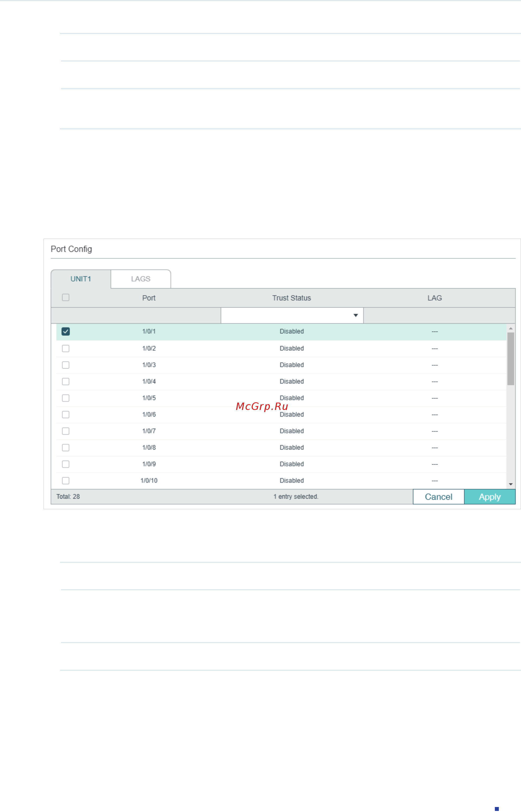Select the 1/0/9 port cell
This screenshot has width=521, height=812.
[x=149, y=464]
